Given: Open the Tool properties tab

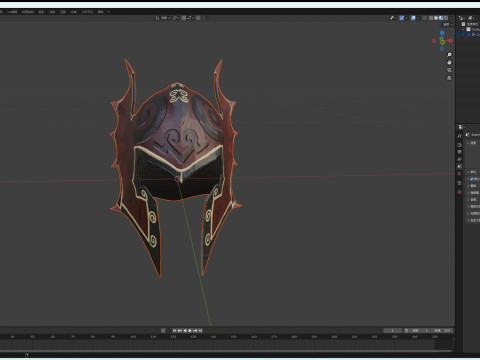Looking at the screenshot, I should point(459,136).
